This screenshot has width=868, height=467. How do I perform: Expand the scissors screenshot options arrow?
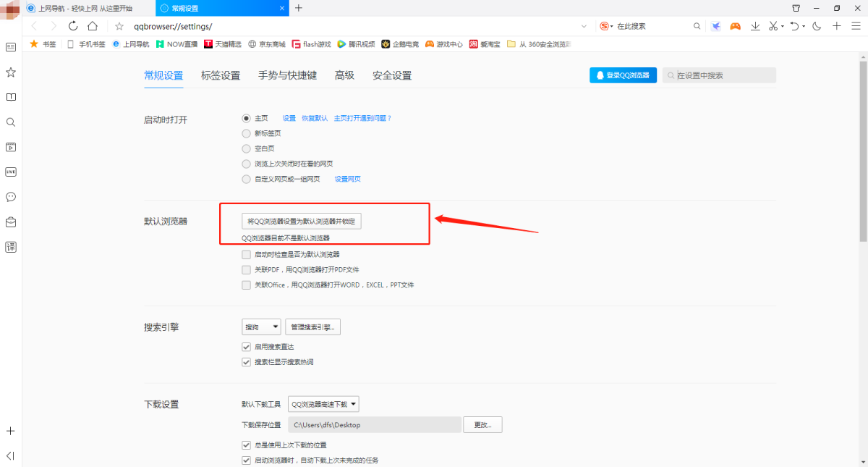(x=782, y=27)
